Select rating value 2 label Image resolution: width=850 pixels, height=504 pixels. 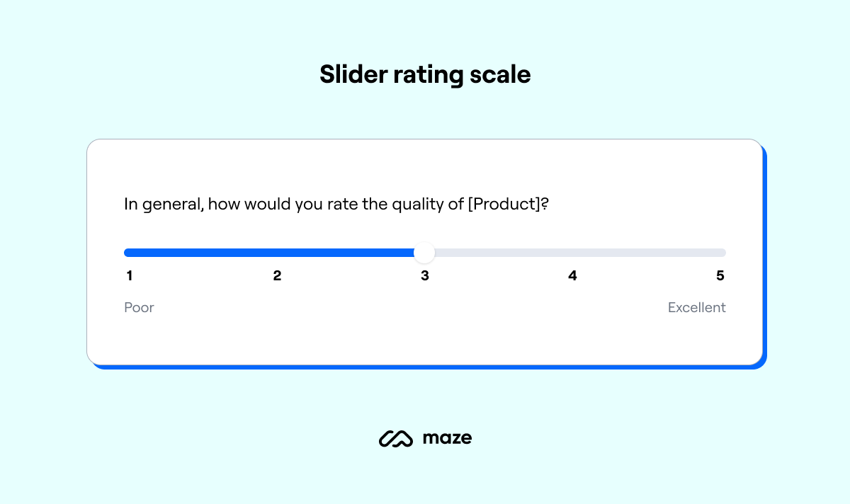pos(277,276)
